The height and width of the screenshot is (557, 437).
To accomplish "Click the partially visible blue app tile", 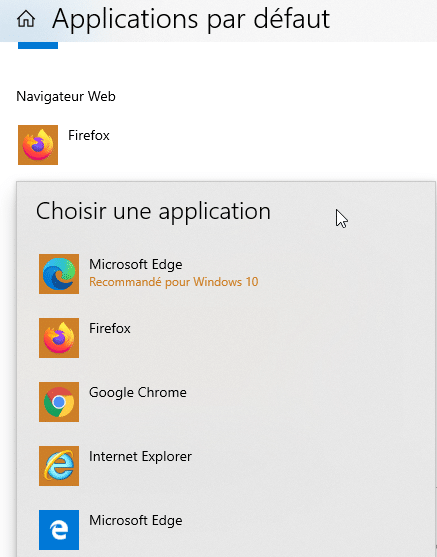I will point(38,45).
